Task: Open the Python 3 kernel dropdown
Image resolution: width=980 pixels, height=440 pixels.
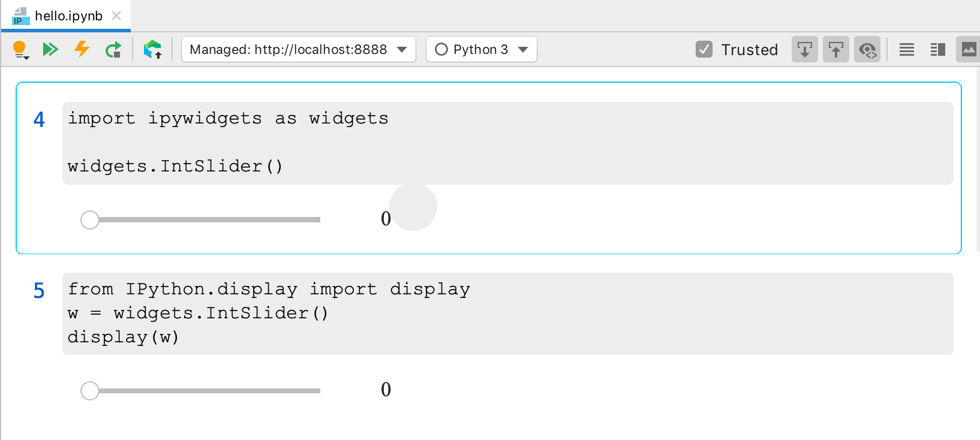Action: pyautogui.click(x=481, y=49)
